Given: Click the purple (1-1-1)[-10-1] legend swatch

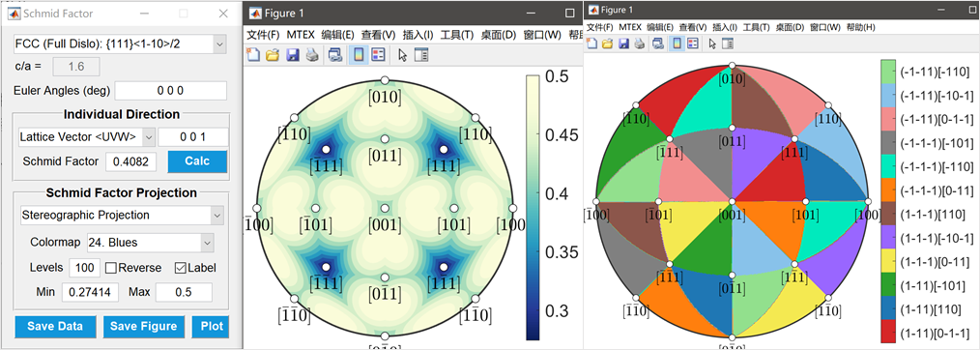Looking at the screenshot, I should (888, 237).
